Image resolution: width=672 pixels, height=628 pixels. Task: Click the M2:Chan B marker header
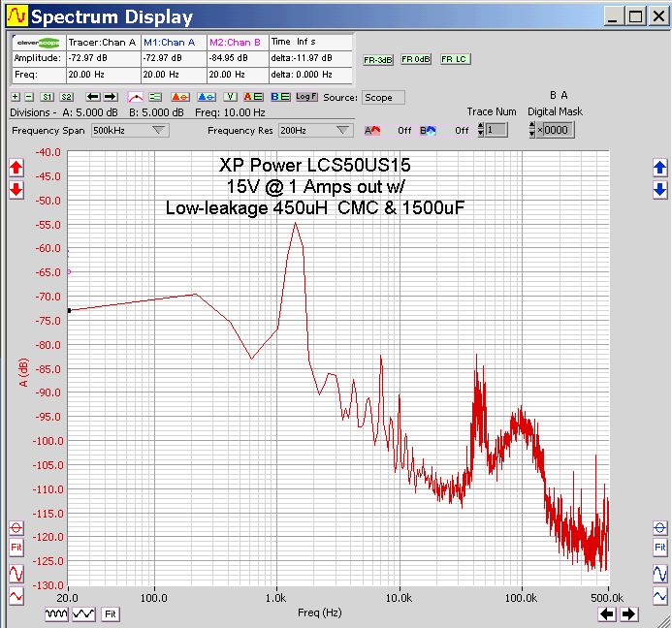tap(238, 43)
